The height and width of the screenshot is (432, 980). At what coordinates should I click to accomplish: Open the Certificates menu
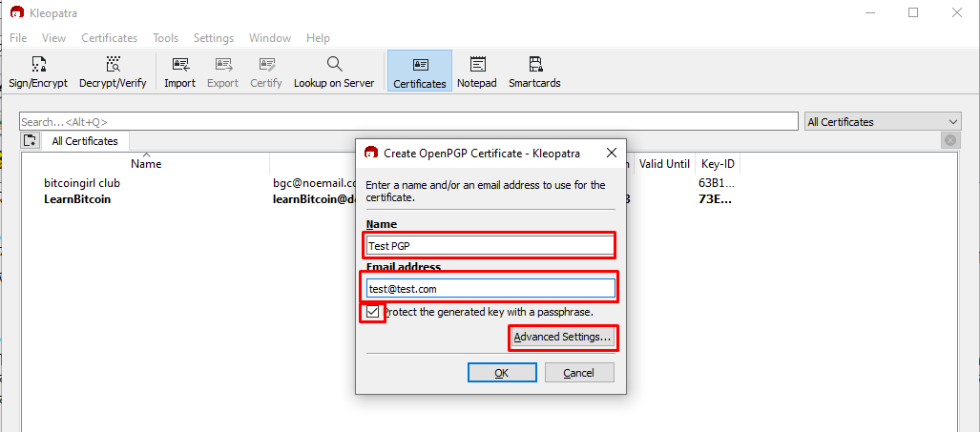(110, 38)
